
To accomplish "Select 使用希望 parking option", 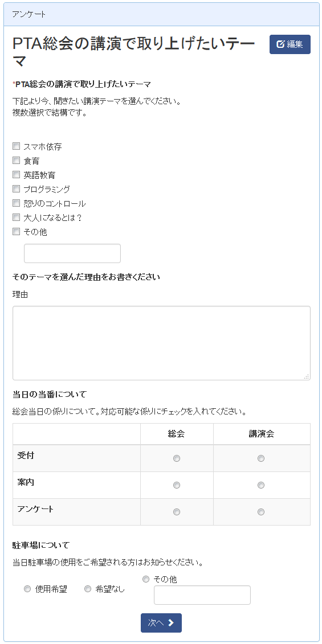I will 27,589.
